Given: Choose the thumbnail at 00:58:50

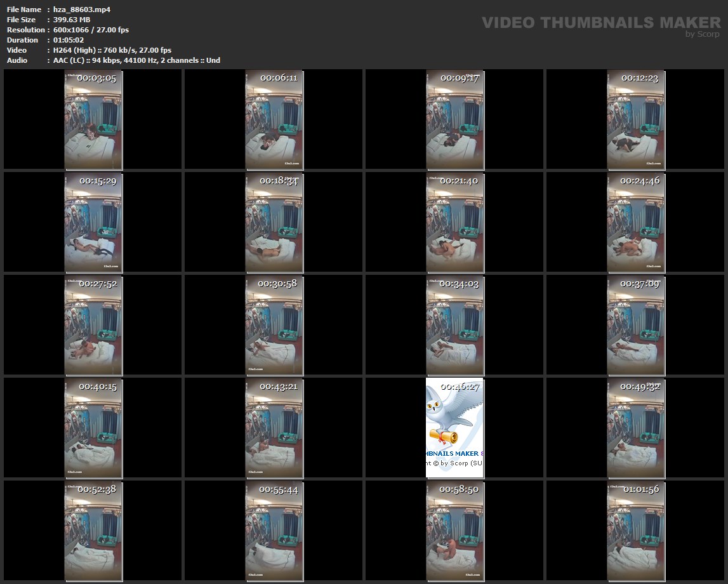Looking at the screenshot, I should (x=455, y=531).
